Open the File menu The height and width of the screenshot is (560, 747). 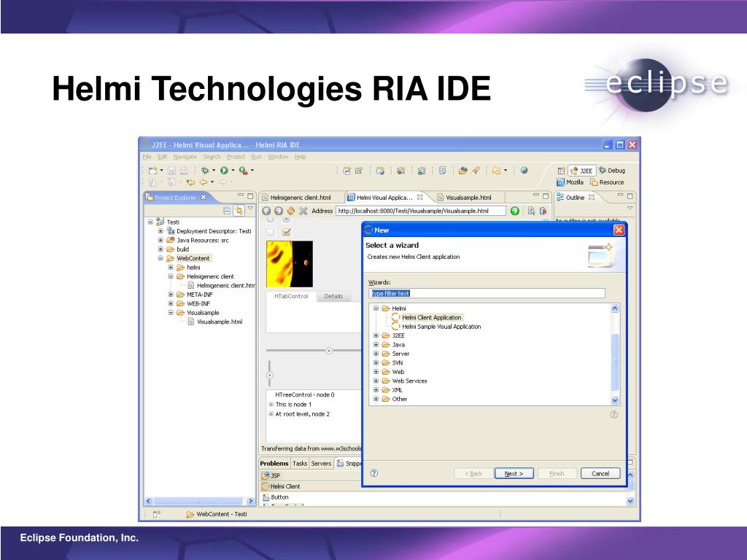[x=147, y=157]
